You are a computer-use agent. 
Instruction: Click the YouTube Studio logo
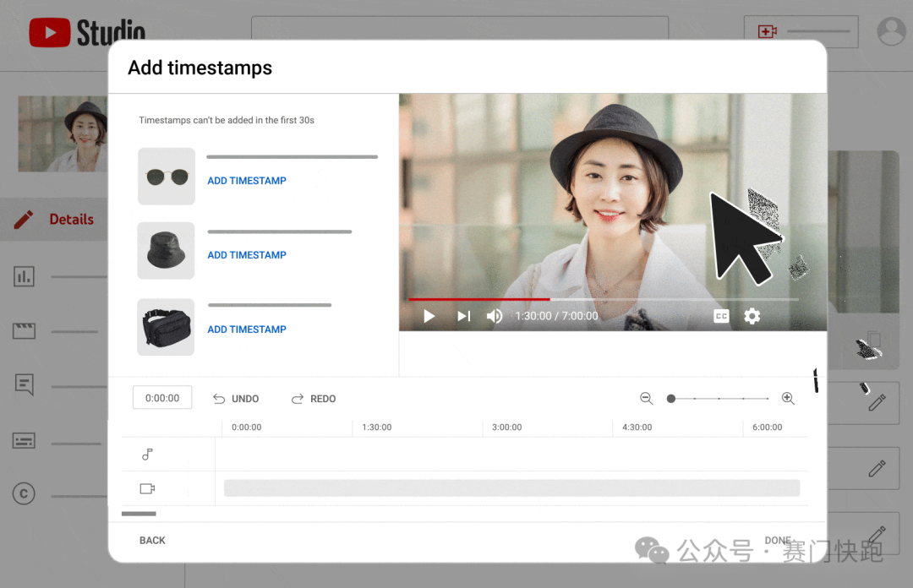click(x=87, y=32)
